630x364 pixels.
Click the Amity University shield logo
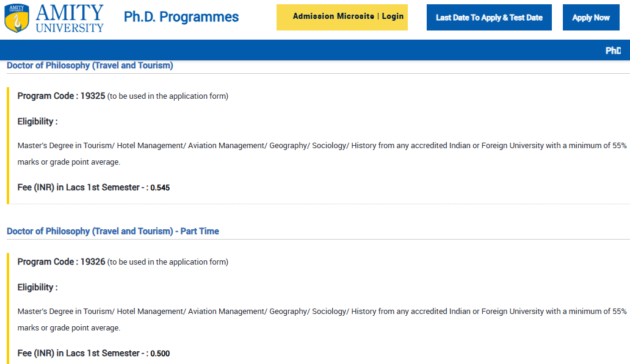pos(16,18)
